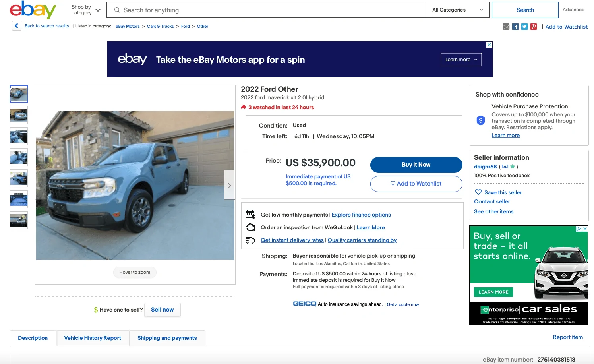This screenshot has height=364, width=594.
Task: Switch to the Description tab
Action: 33,338
